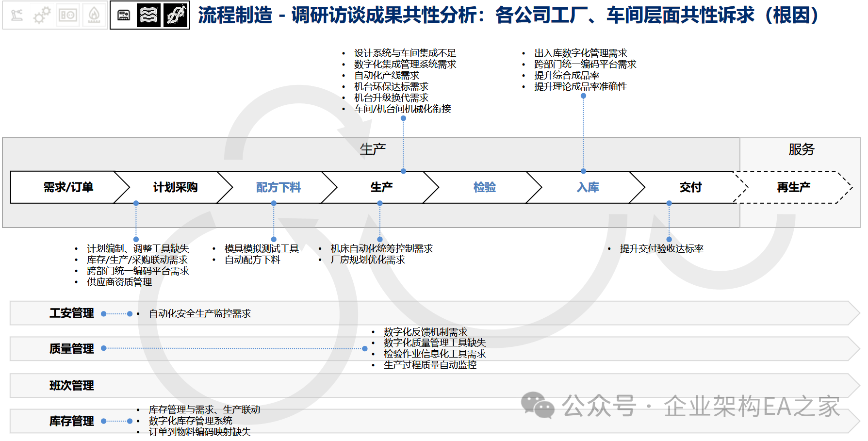868x441 pixels.
Task: Click the chain link icon
Action: pyautogui.click(x=175, y=16)
